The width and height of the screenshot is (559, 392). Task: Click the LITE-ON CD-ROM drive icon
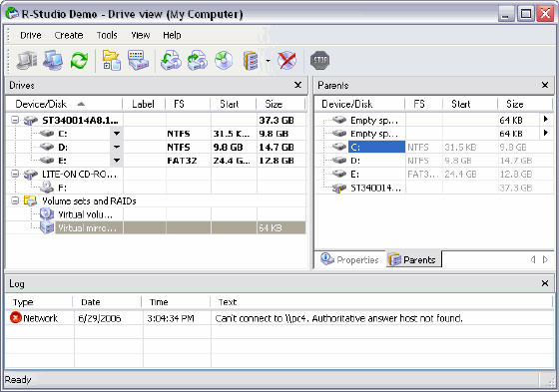coord(31,174)
